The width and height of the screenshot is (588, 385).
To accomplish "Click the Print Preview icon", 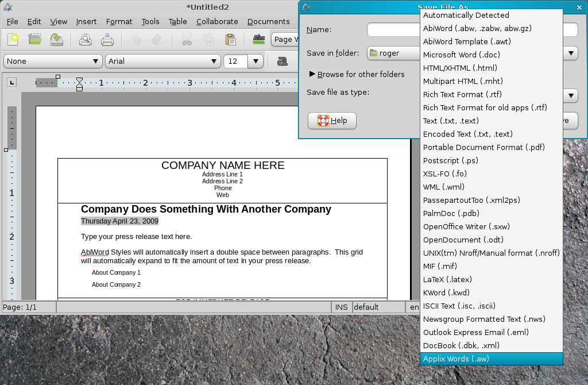I will point(86,40).
